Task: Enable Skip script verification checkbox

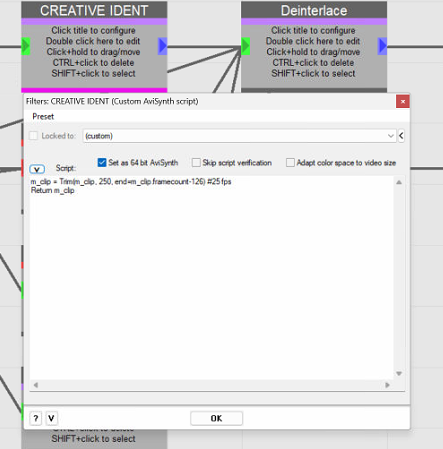Action: 196,162
